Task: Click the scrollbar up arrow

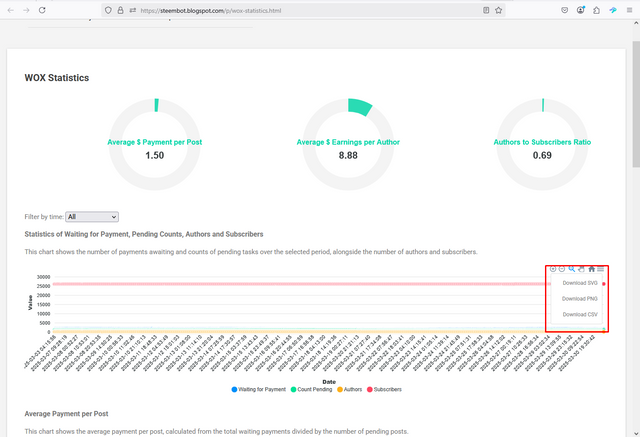Action: [x=636, y=24]
